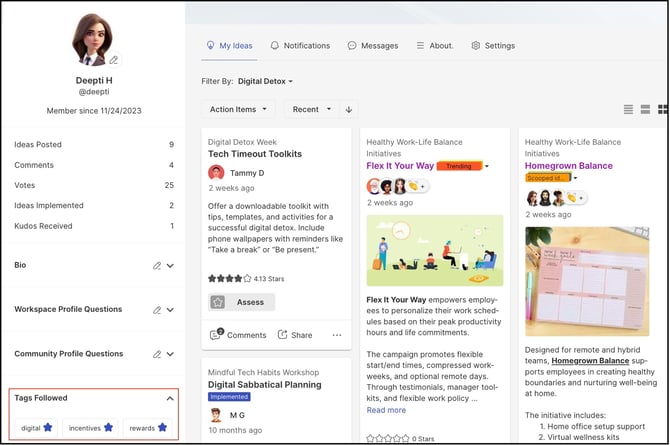Open the Action Items dropdown
The image size is (670, 445).
coord(238,109)
